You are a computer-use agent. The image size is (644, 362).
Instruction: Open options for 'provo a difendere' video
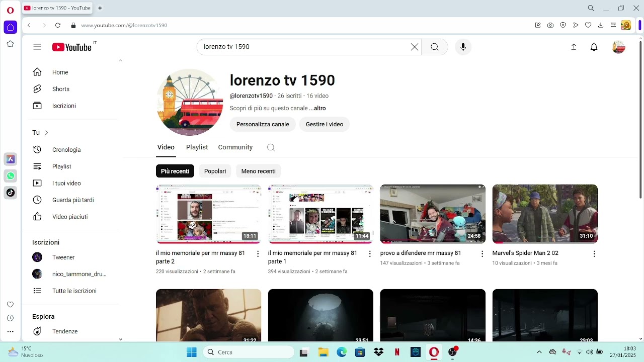482,254
